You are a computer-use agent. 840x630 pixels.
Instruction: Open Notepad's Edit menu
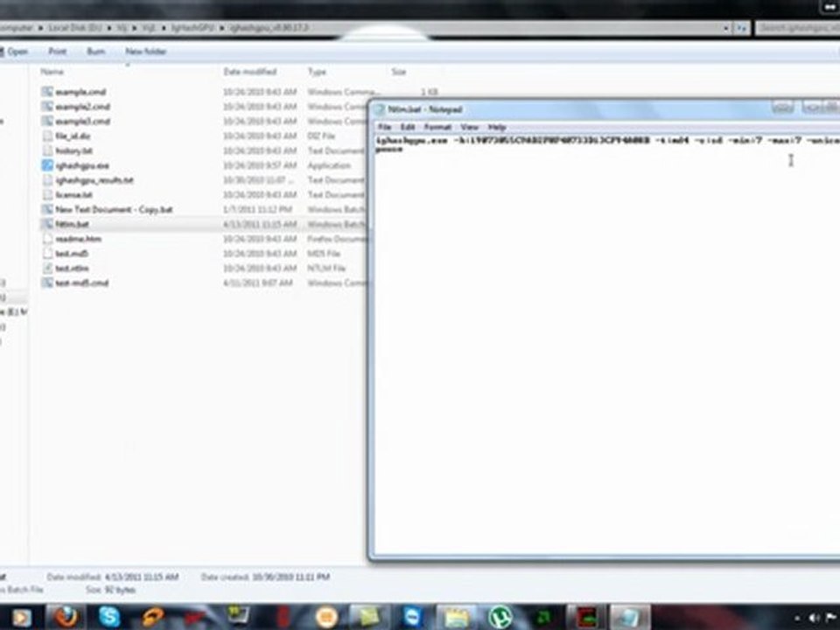tap(408, 127)
